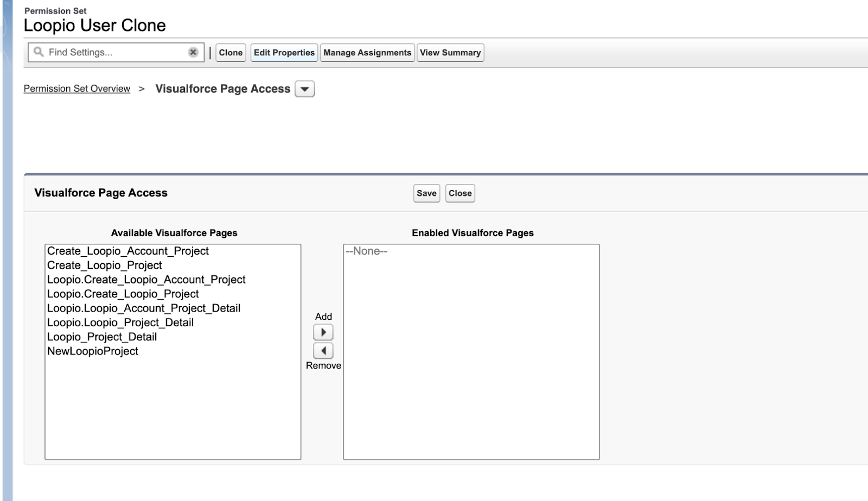Close the Visualforce Page Access editor
This screenshot has height=501, width=868.
point(459,193)
